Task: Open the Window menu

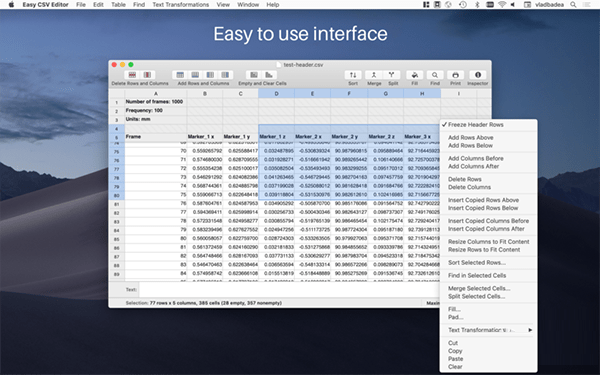Action: click(x=248, y=5)
